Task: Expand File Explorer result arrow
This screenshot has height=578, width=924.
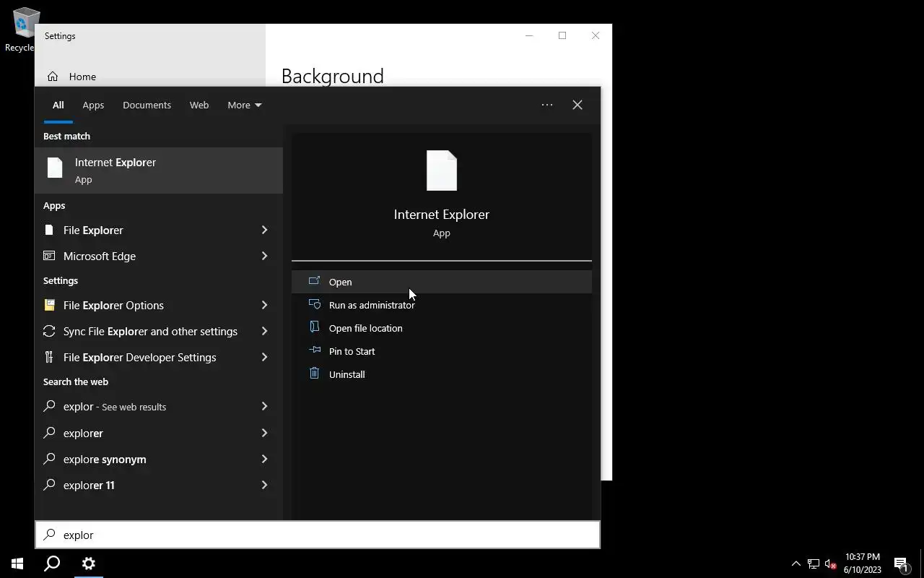Action: 264,230
